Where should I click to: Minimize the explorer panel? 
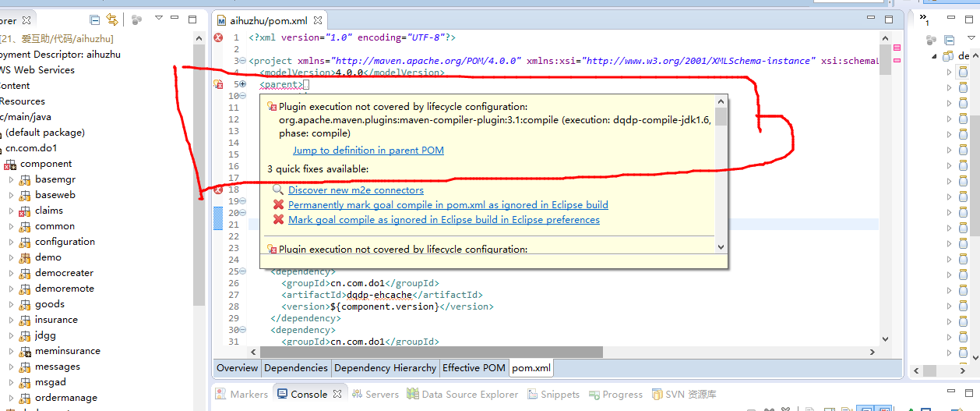click(x=175, y=19)
